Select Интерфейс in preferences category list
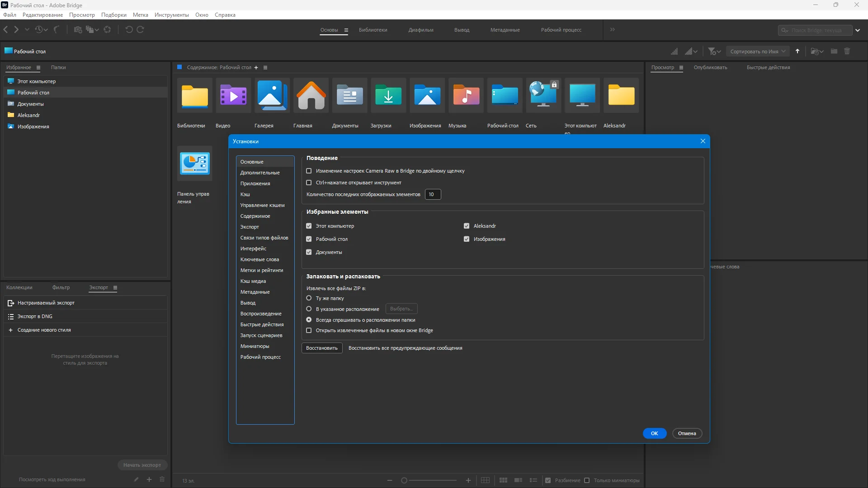 click(253, 249)
